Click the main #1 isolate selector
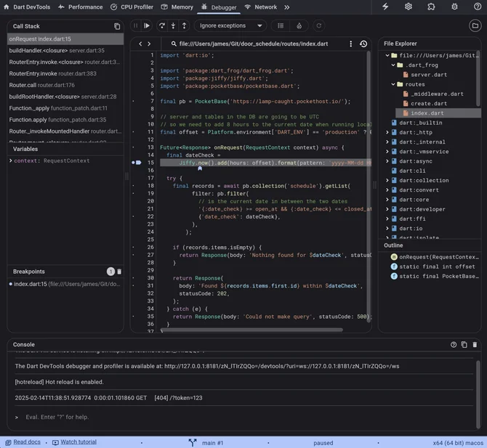The image size is (487, 448). click(206, 443)
